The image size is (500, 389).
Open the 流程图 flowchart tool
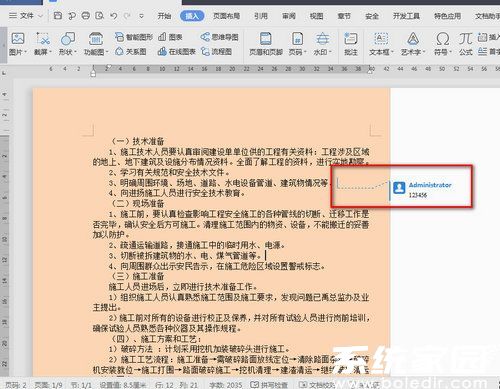click(216, 52)
